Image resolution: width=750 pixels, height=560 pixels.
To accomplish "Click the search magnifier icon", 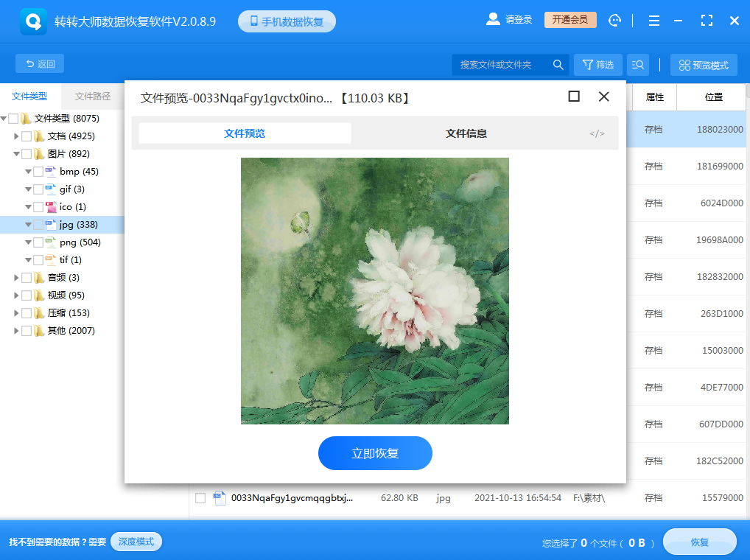I will pyautogui.click(x=558, y=65).
